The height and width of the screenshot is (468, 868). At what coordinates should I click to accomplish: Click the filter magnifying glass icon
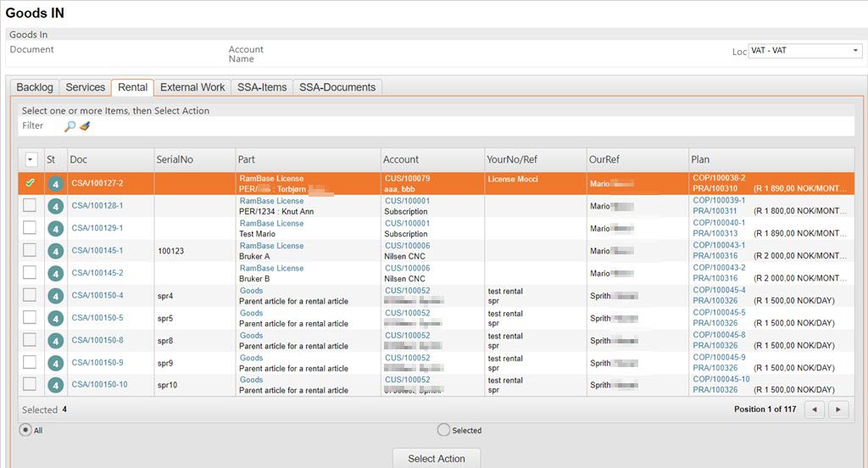[70, 126]
